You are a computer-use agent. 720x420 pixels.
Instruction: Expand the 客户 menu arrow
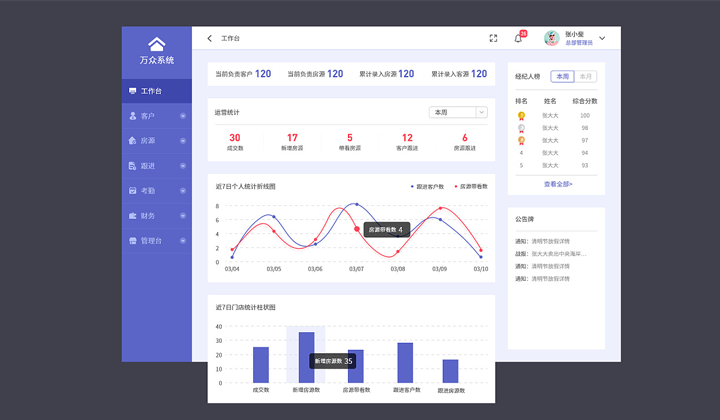(x=183, y=116)
